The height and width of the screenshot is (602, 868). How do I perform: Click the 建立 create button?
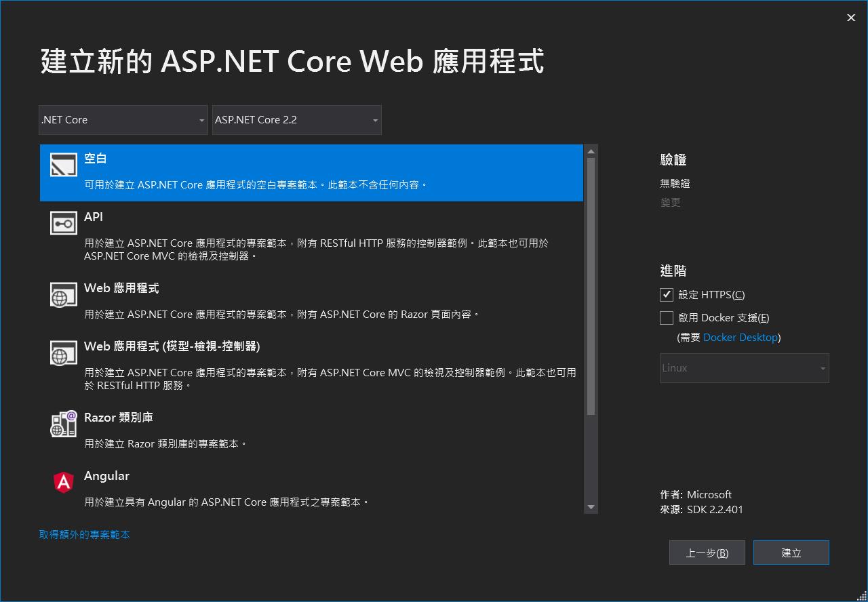[x=791, y=553]
